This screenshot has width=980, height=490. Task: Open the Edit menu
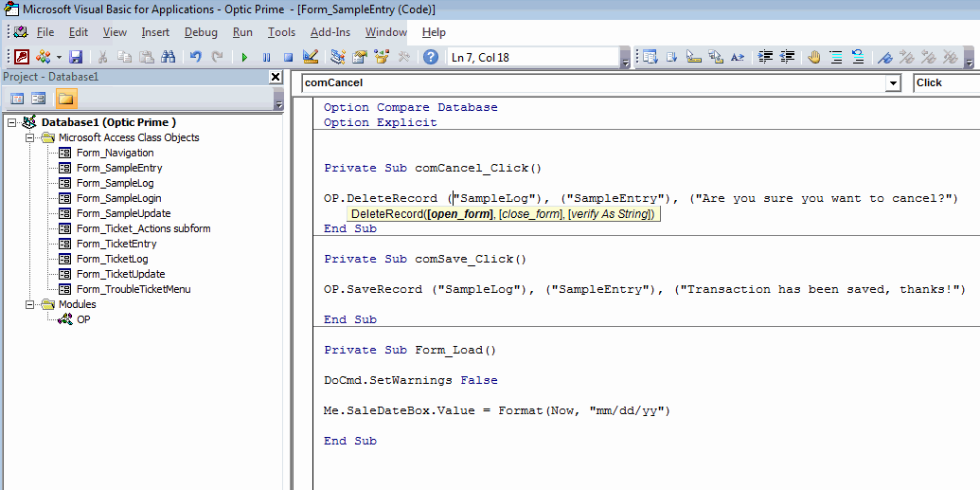coord(79,32)
